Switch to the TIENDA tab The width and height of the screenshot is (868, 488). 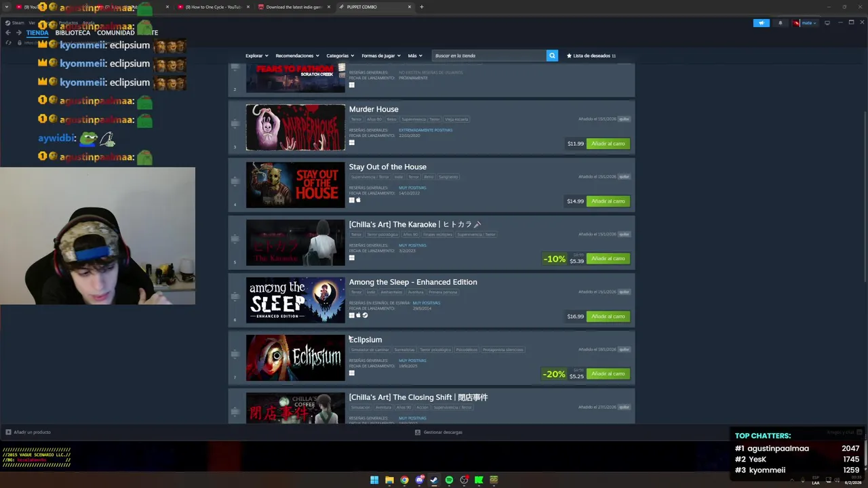(x=37, y=33)
